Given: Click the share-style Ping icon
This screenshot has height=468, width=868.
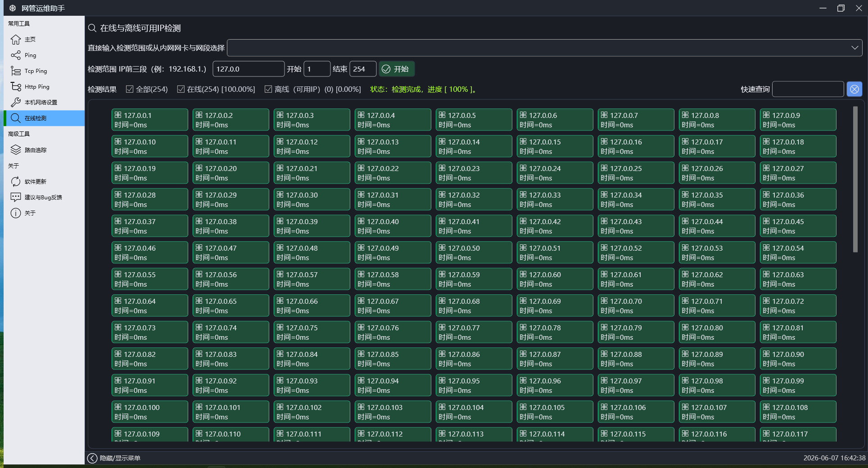Looking at the screenshot, I should [x=16, y=55].
